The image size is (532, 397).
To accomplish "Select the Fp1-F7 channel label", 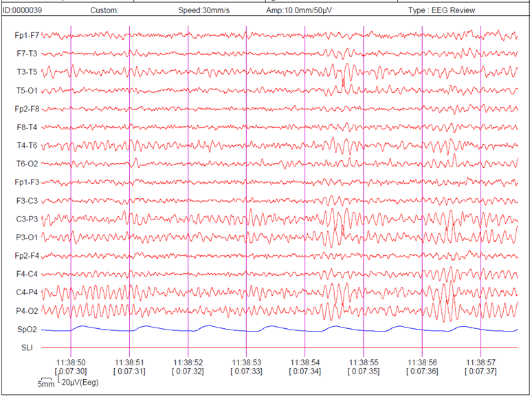I will click(27, 35).
